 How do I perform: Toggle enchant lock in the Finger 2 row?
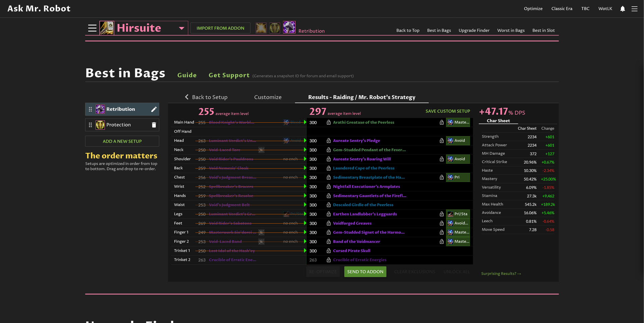(x=442, y=242)
